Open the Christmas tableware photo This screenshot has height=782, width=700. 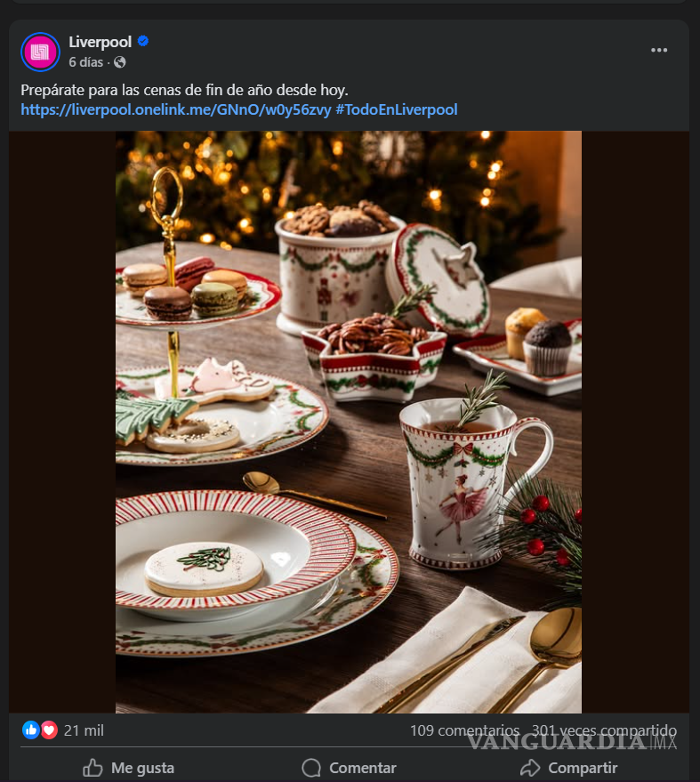coord(349,422)
